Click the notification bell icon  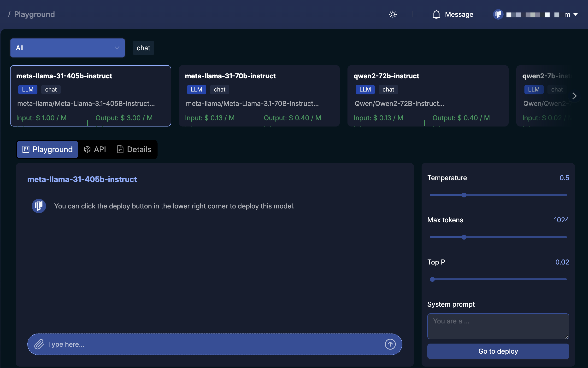point(436,14)
